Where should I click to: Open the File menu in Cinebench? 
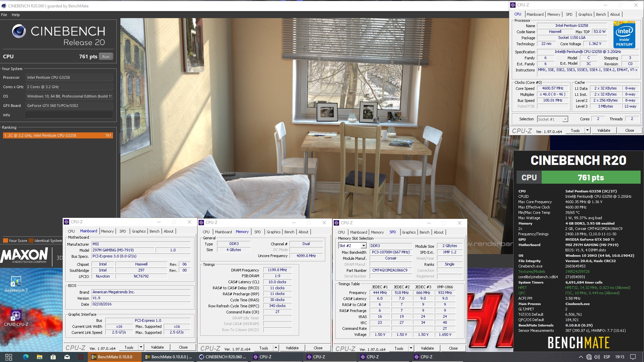pyautogui.click(x=4, y=15)
